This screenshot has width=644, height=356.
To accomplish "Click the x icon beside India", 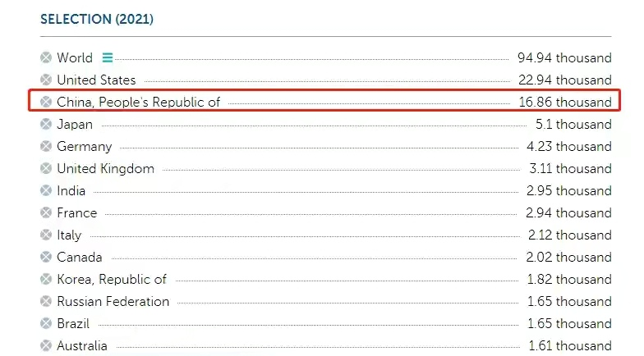I will (x=46, y=191).
